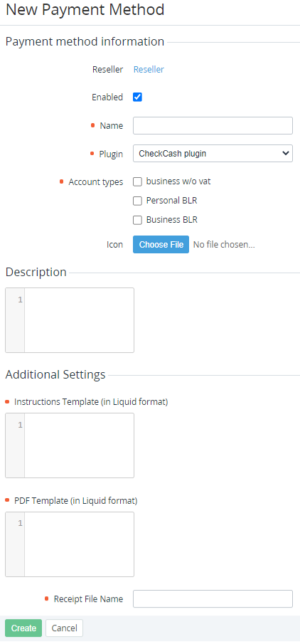
Task: Click the 'No file chosen...' text
Action: click(x=224, y=244)
